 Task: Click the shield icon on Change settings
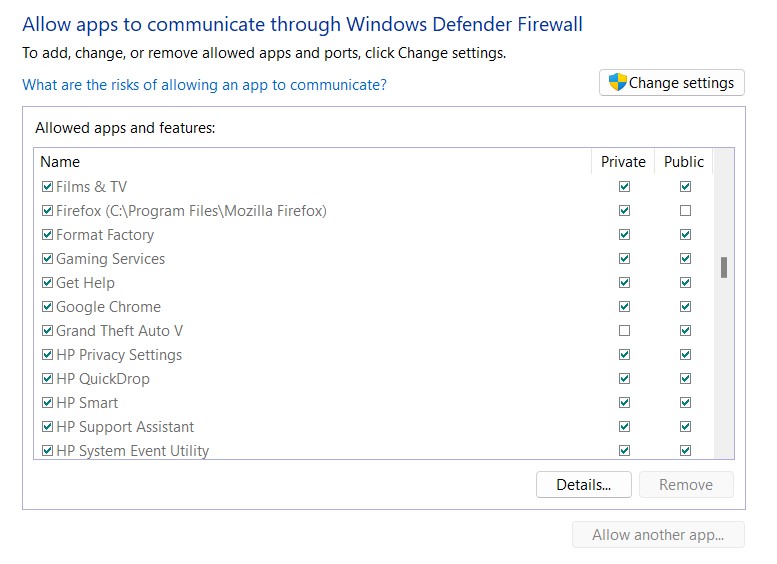tap(618, 83)
